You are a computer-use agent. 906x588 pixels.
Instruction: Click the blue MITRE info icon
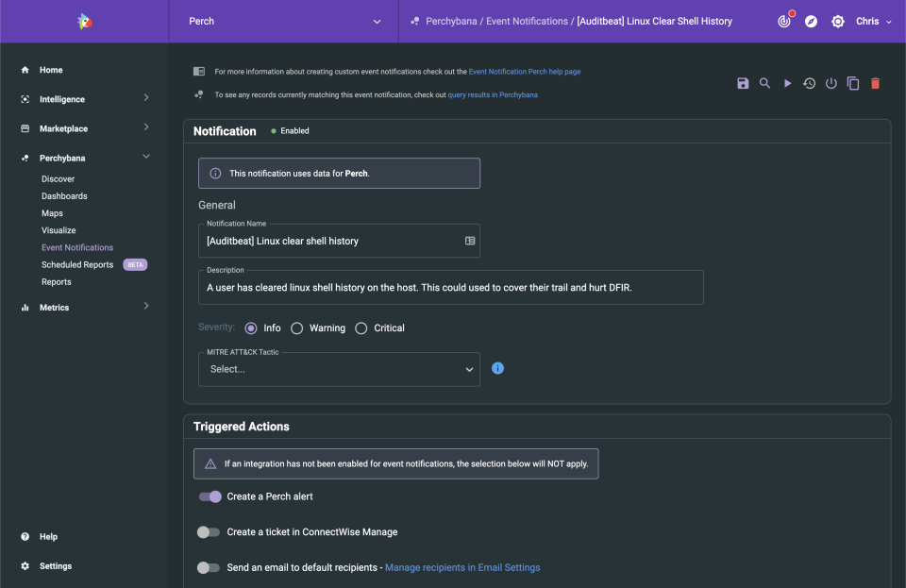pos(497,368)
